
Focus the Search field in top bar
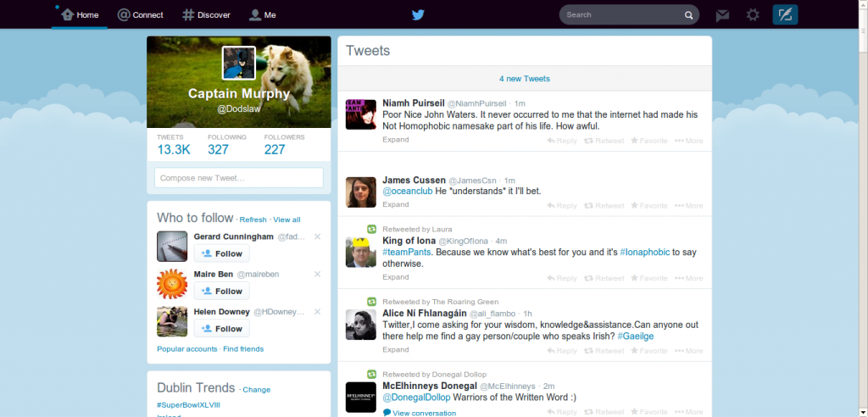(629, 15)
